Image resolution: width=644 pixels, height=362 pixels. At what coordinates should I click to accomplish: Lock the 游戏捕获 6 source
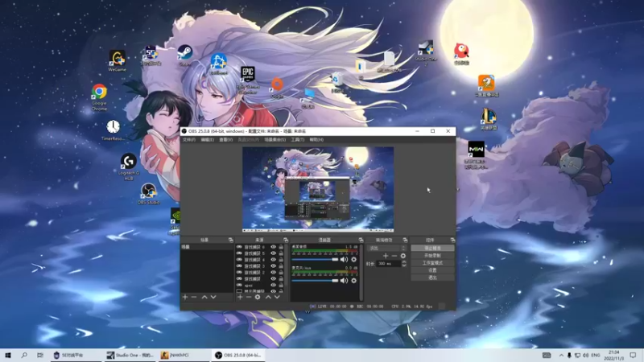[x=281, y=247]
